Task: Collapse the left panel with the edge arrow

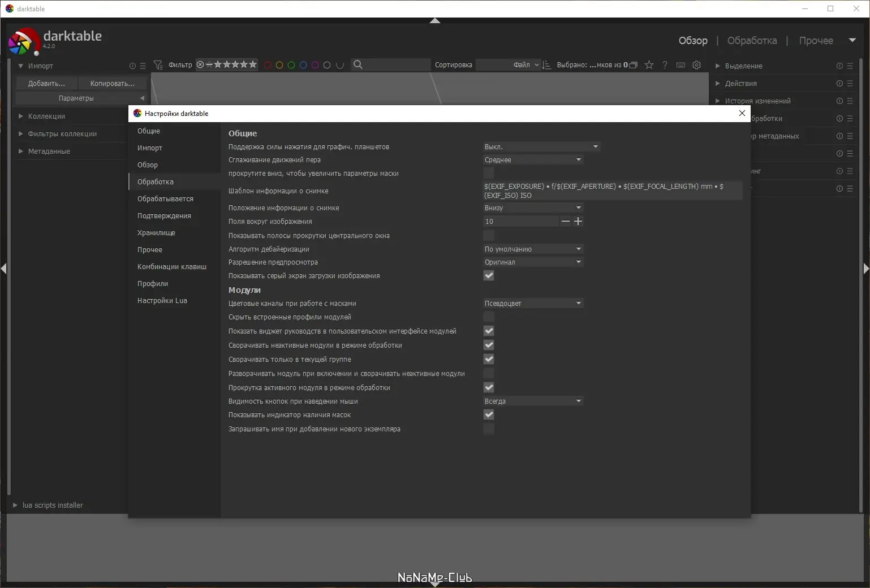Action: coord(3,269)
